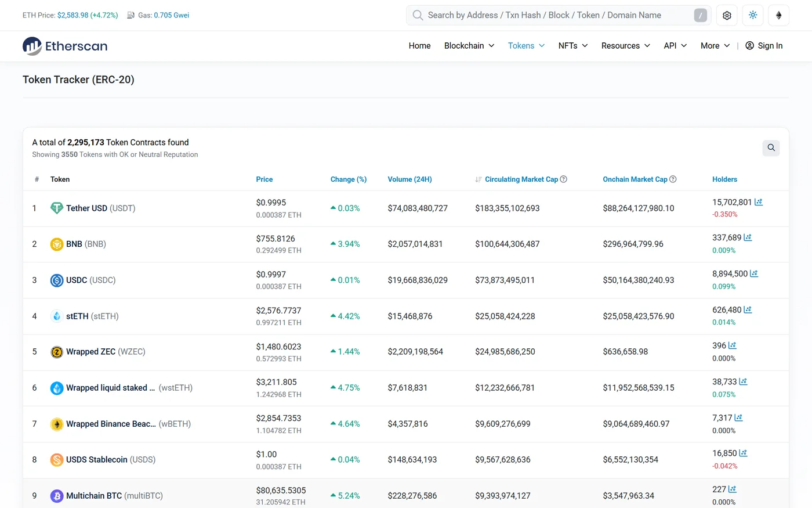The image size is (812, 508).
Task: Click the Multichain BTC token icon
Action: [x=57, y=496]
